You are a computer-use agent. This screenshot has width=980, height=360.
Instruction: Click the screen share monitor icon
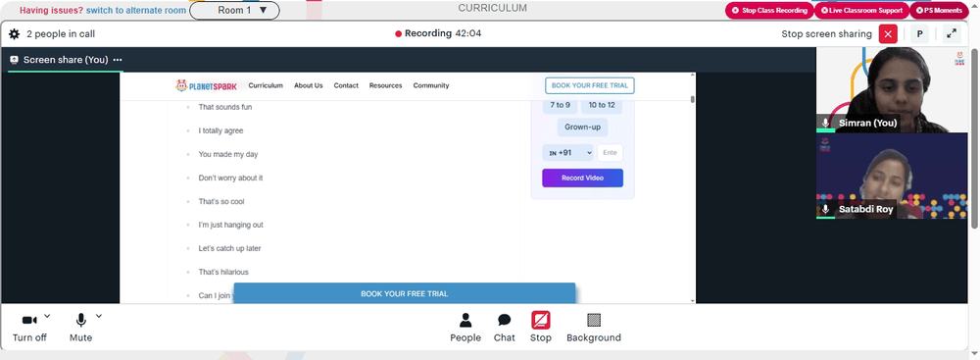coord(14,60)
